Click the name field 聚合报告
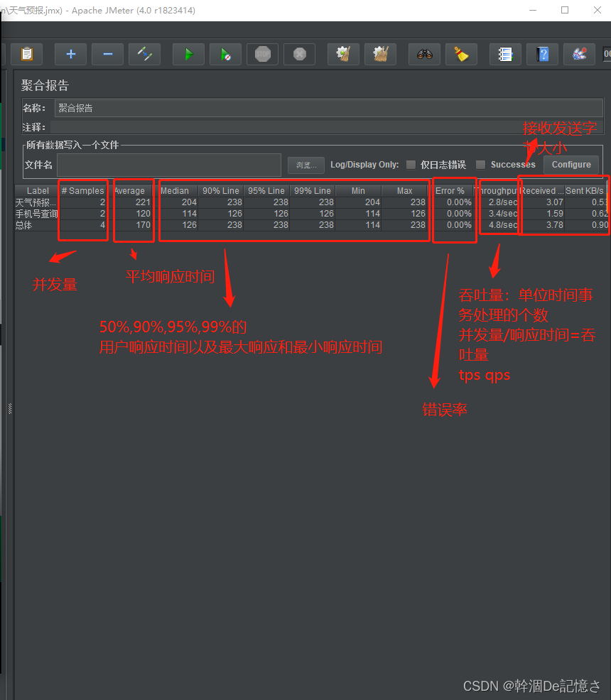Screen dimensions: 611x700 point(329,108)
